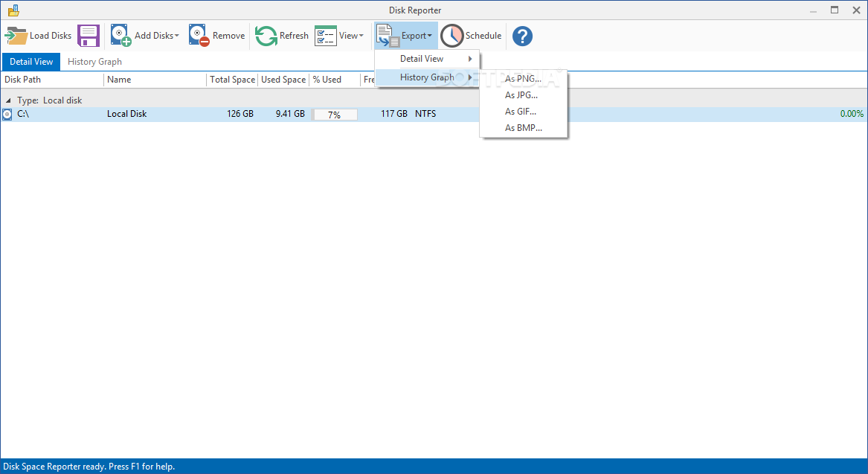Click the purple Save floppy disk icon
The width and height of the screenshot is (868, 474).
(88, 36)
